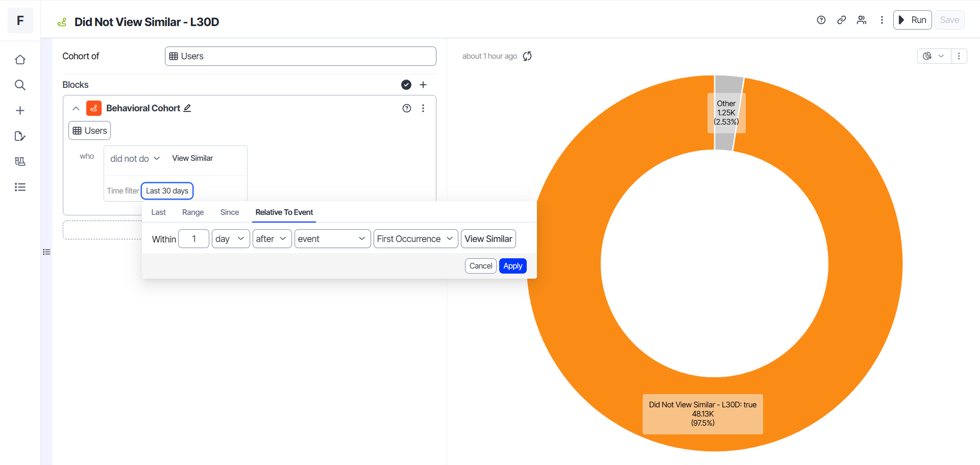Cancel the time filter popup
The image size is (980, 465).
click(481, 266)
